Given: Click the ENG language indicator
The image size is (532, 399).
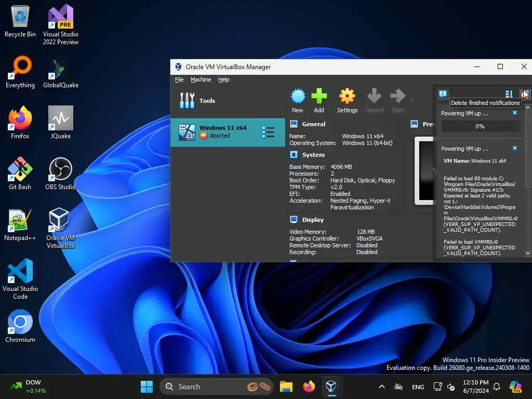Looking at the screenshot, I should [x=418, y=387].
